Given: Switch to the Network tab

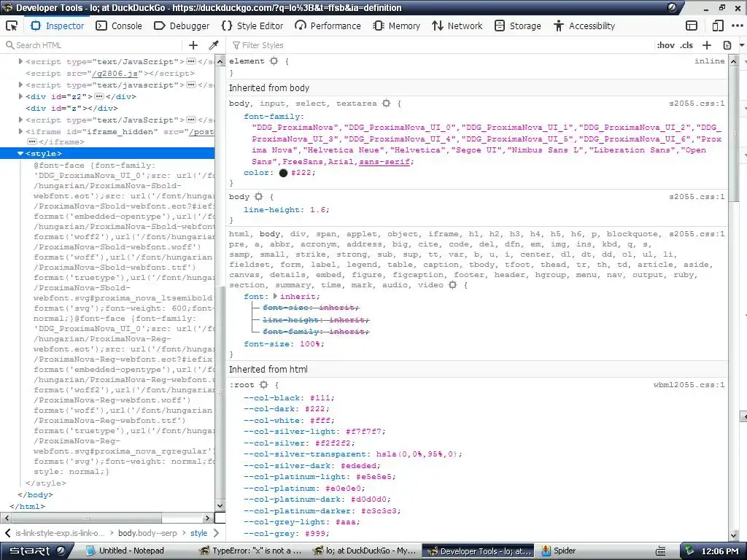Looking at the screenshot, I should click(457, 26).
